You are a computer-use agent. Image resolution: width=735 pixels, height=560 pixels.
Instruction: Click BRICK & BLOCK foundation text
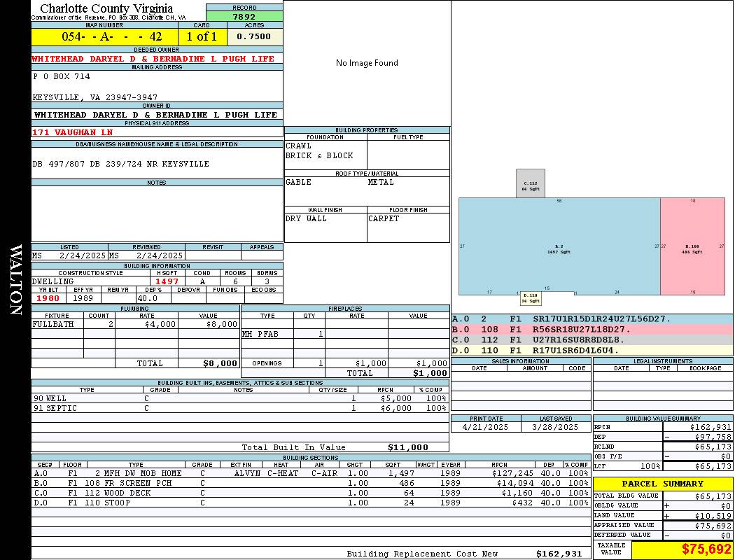coord(319,155)
